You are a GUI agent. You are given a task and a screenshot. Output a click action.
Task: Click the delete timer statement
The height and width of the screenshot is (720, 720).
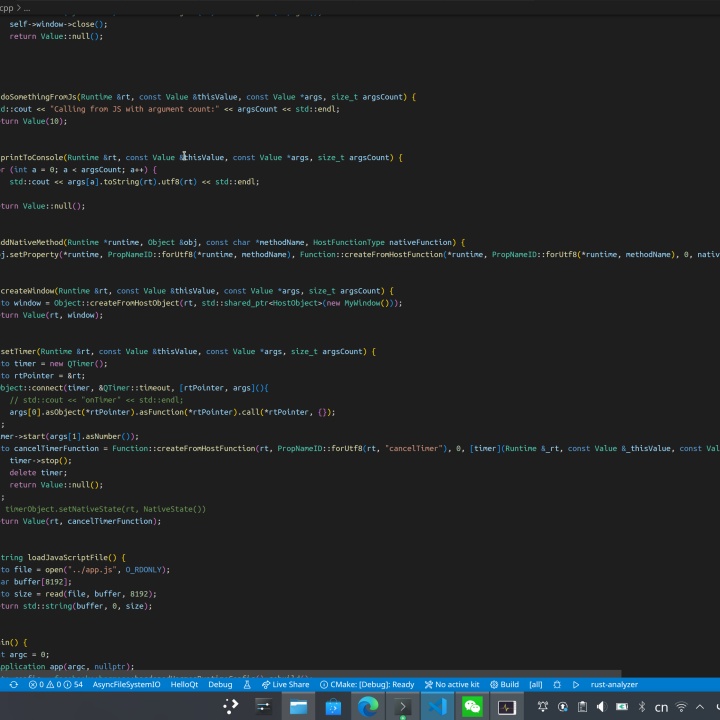point(38,472)
